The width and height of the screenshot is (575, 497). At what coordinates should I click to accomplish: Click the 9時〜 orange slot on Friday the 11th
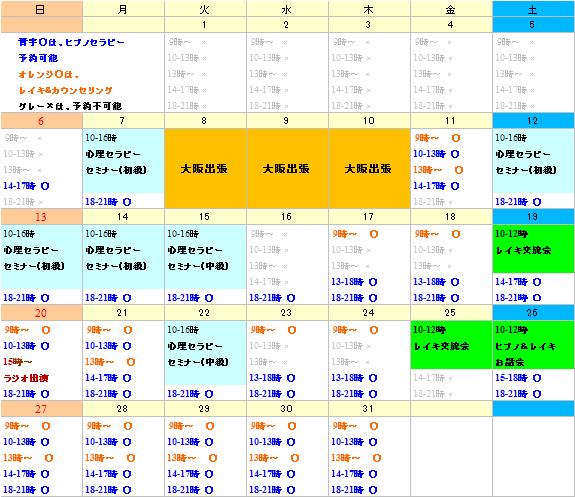[437, 138]
